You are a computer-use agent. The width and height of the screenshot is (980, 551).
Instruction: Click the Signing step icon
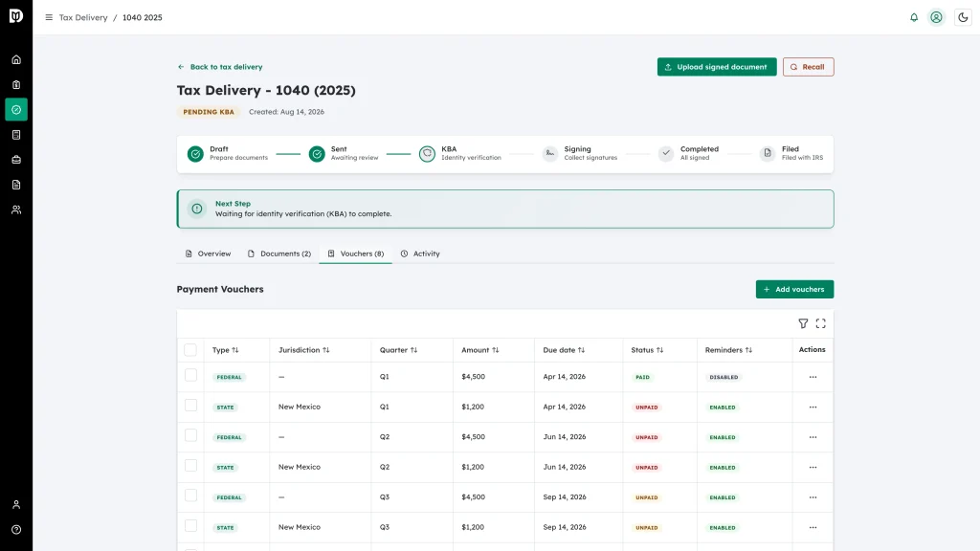(x=550, y=154)
